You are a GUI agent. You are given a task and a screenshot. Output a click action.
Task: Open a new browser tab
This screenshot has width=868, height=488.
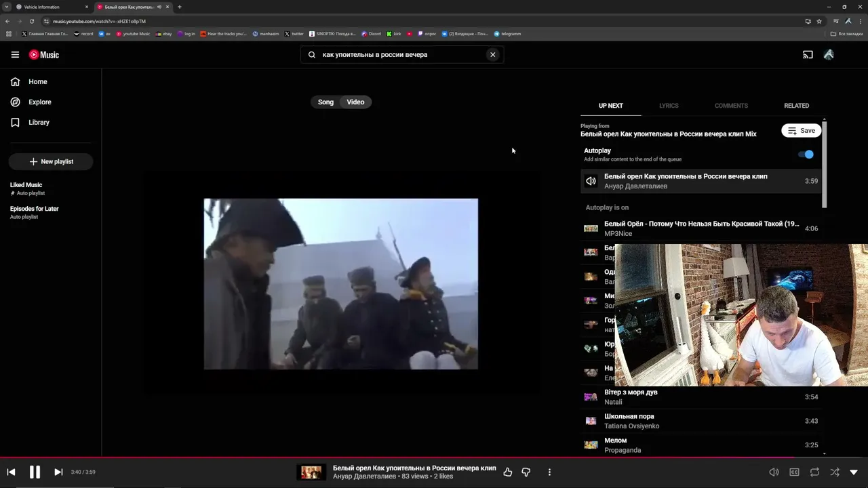click(x=180, y=7)
